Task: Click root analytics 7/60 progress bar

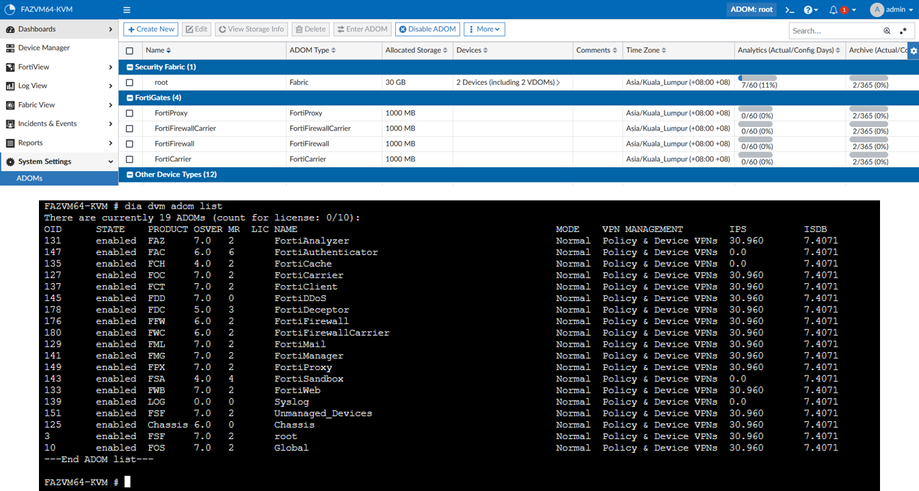Action: tap(757, 78)
